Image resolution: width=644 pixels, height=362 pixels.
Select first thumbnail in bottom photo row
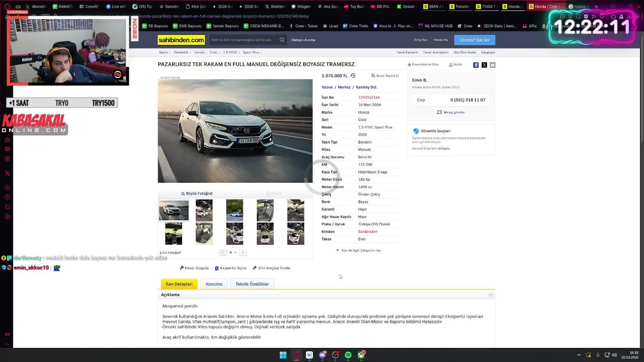coord(174,234)
